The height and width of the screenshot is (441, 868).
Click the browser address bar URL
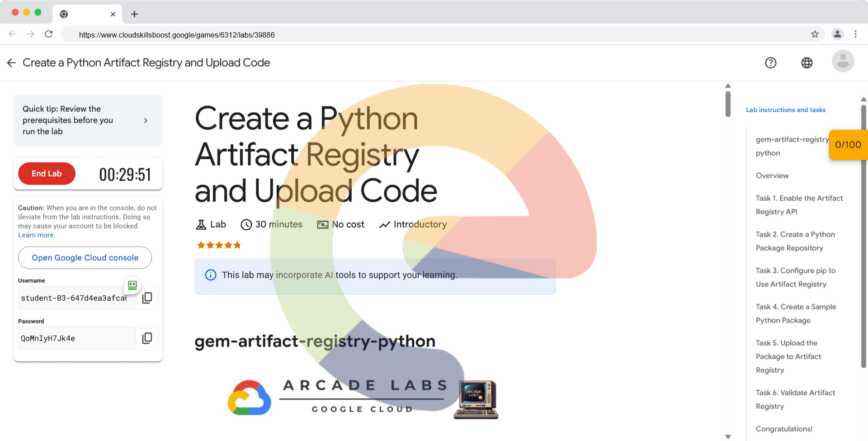click(176, 35)
